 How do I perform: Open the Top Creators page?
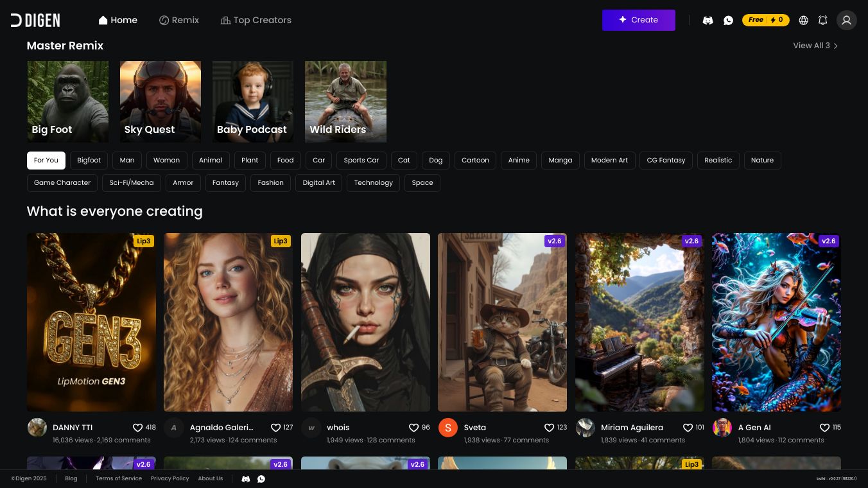point(256,21)
